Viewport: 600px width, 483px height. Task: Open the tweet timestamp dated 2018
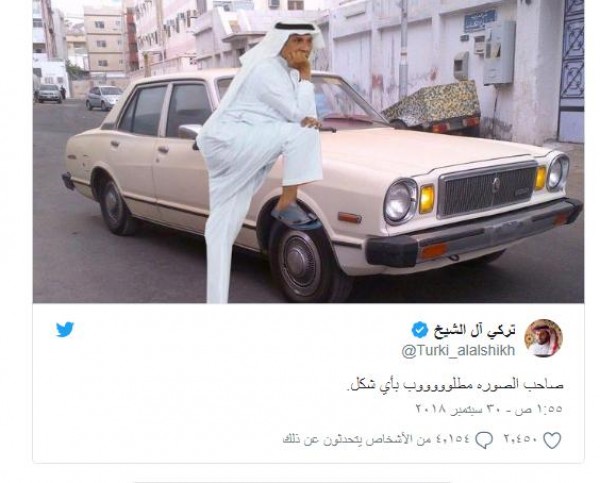489,409
